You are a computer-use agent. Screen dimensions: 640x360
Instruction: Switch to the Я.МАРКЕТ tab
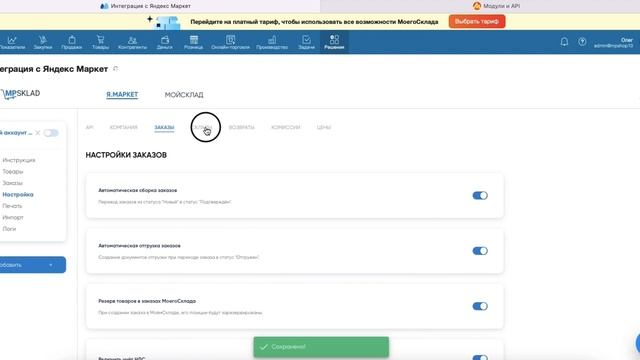click(x=122, y=95)
